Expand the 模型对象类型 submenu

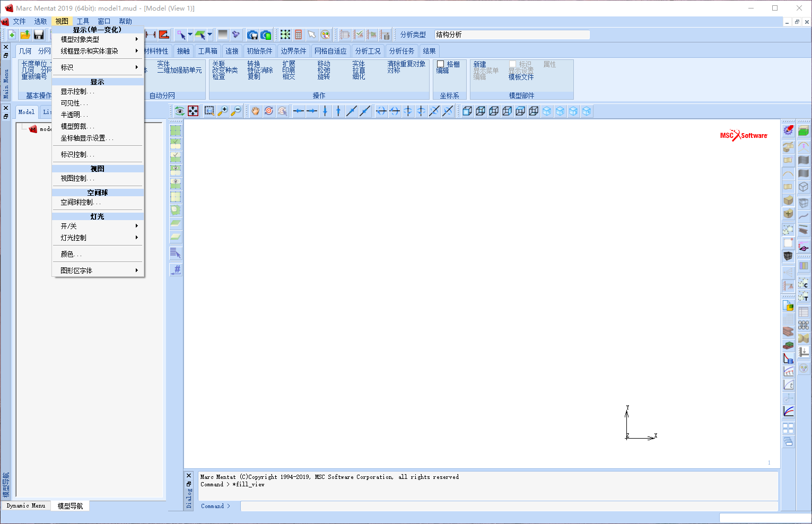tap(98, 39)
